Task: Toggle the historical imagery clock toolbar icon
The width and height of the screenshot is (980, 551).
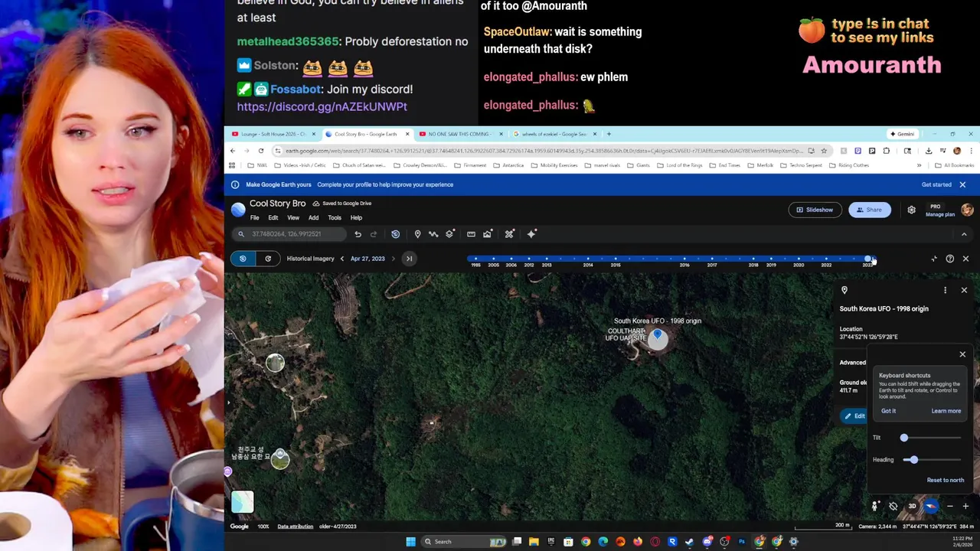Action: (395, 234)
